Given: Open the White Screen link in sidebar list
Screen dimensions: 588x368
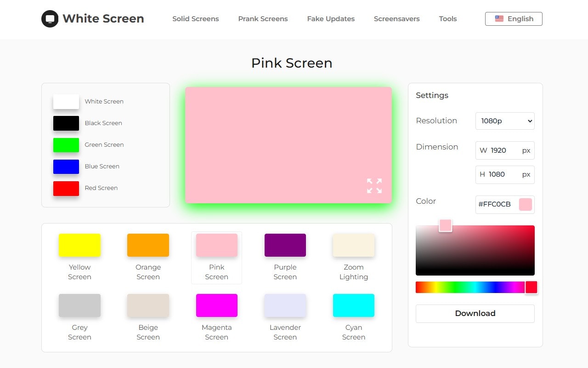Looking at the screenshot, I should point(104,102).
